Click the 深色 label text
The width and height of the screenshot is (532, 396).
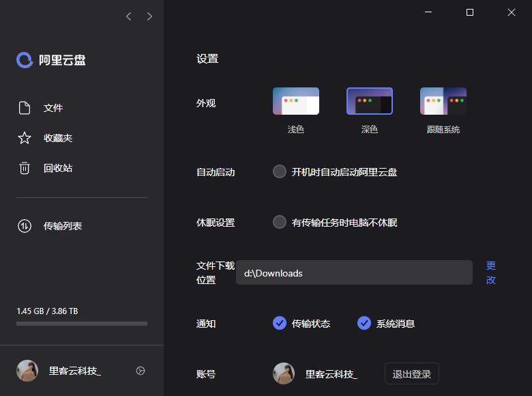click(x=370, y=130)
